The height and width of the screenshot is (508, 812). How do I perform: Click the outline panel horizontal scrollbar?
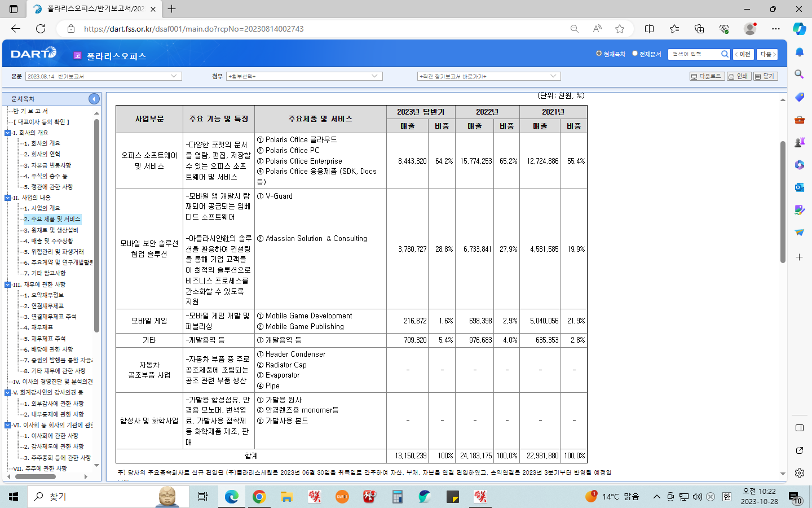click(35, 476)
